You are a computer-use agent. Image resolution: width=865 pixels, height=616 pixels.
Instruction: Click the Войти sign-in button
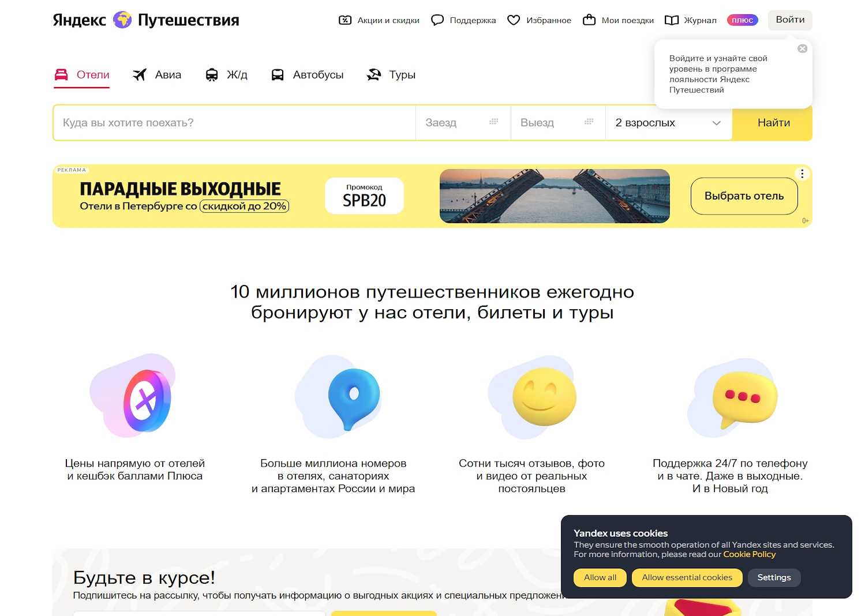coord(790,20)
